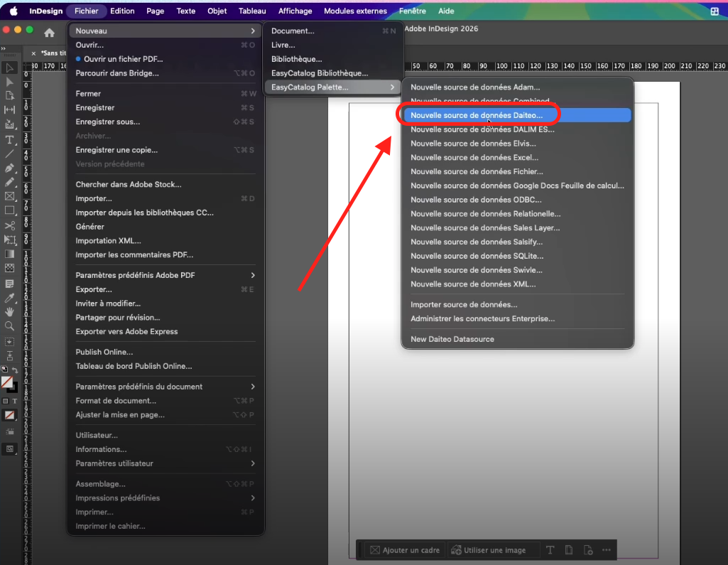Select the Eyedropper tool

point(9,298)
